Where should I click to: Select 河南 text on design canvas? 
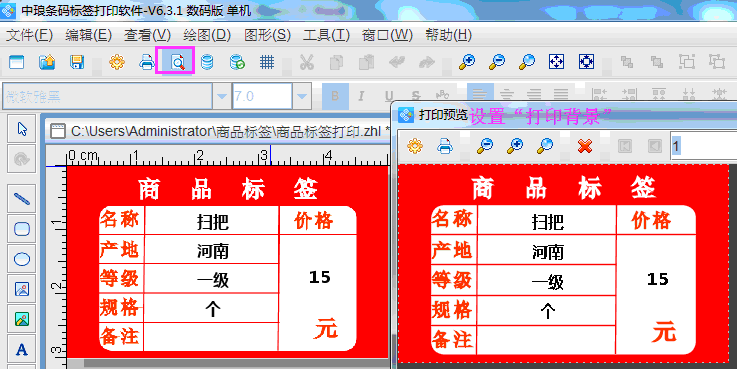point(213,251)
